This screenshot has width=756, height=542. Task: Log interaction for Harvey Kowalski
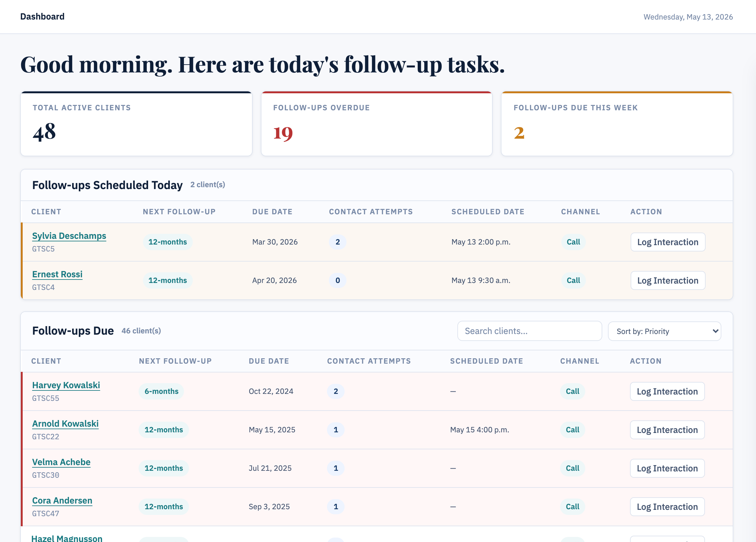[667, 391]
